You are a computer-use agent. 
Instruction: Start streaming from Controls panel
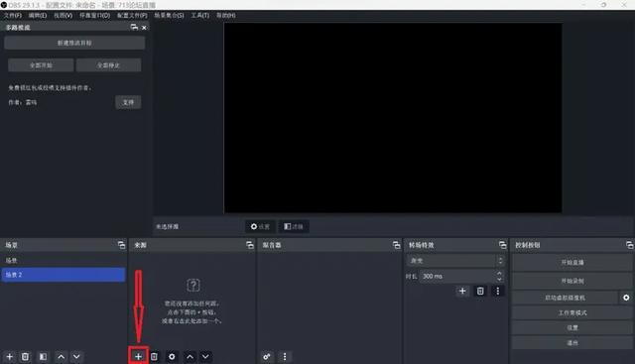pos(571,263)
